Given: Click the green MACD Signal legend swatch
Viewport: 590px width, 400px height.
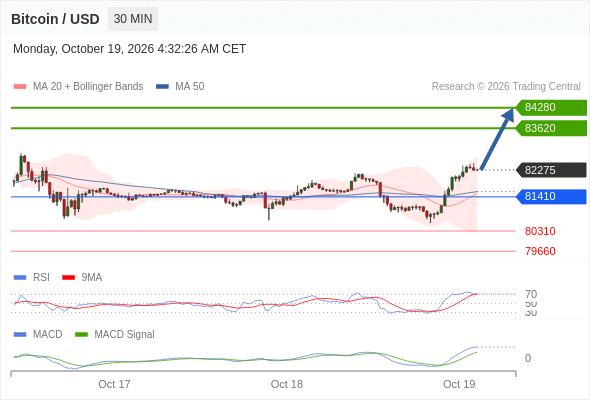Looking at the screenshot, I should (x=81, y=335).
